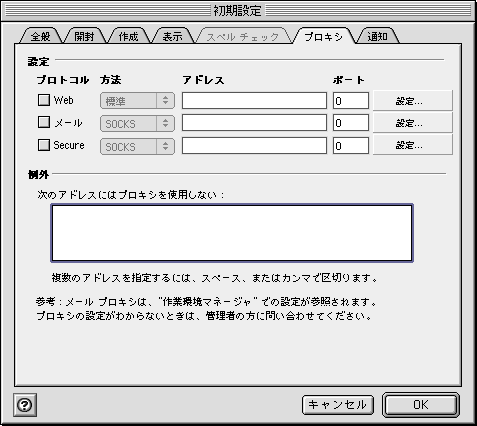477x426 pixels.
Task: Go to the 通知 tab
Action: click(x=377, y=36)
